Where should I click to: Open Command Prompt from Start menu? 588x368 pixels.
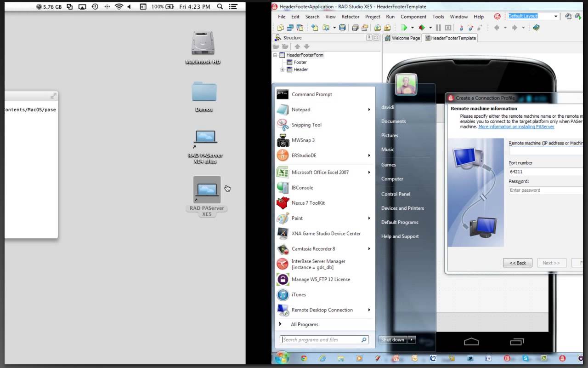(311, 94)
